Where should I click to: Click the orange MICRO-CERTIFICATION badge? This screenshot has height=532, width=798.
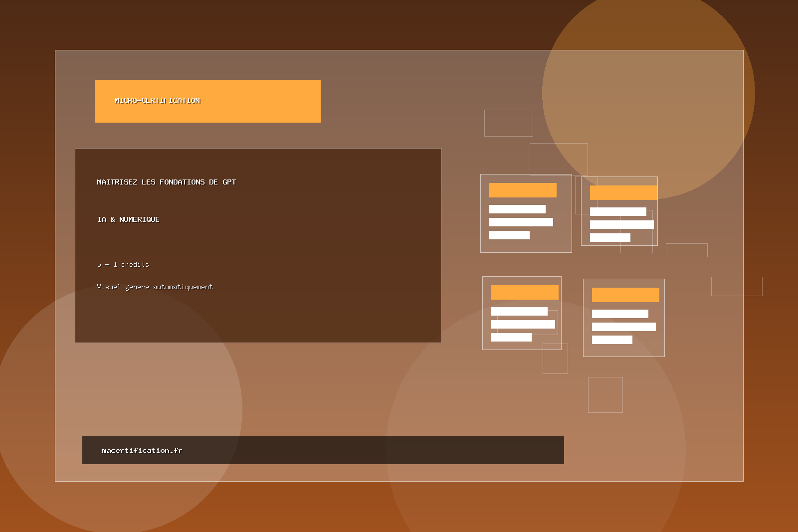point(207,101)
